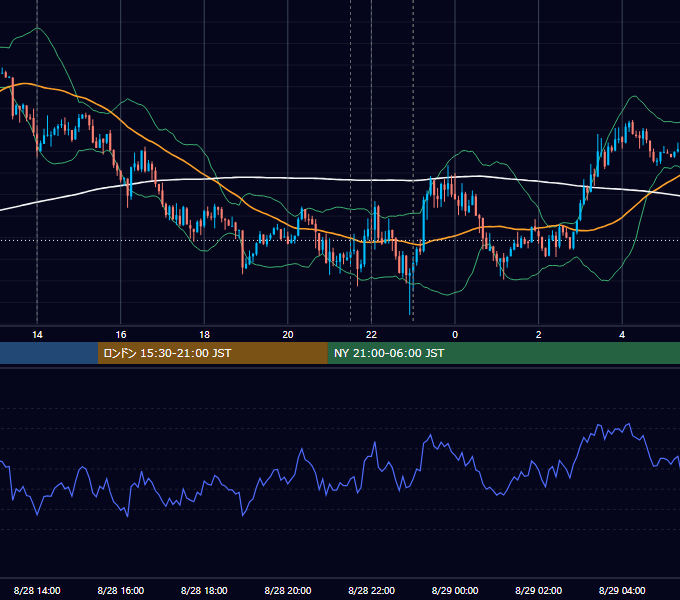Viewport: 680px width, 600px height.
Task: Click the 4 hour axis label
Action: [622, 335]
